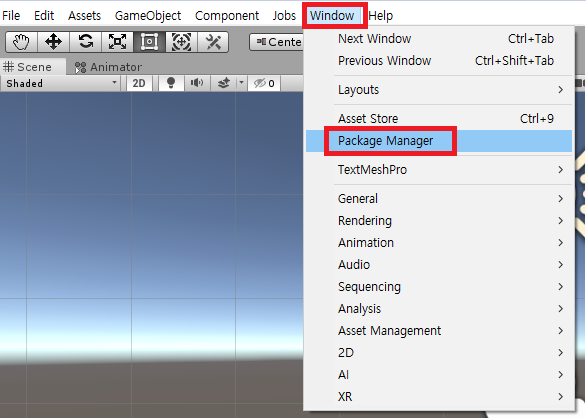
Task: Expand the Audio submenu
Action: 439,265
